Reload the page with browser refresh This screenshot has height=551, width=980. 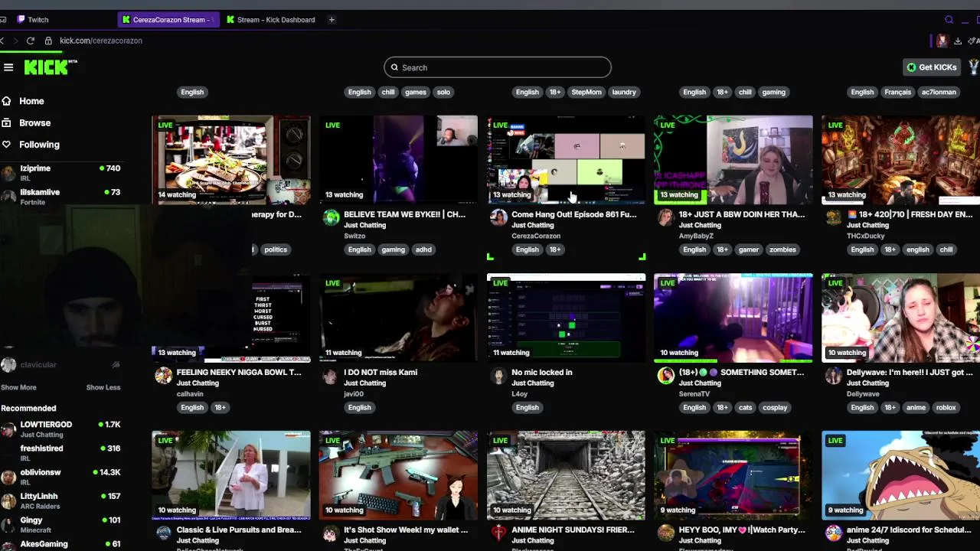coord(31,41)
